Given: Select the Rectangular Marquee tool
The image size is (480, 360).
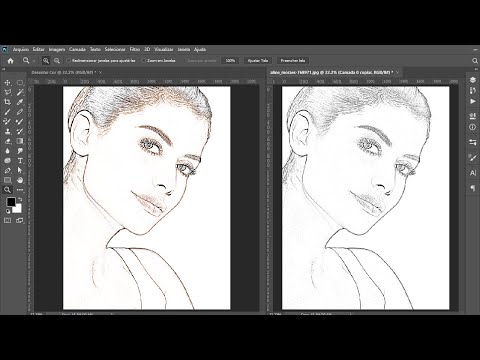Looking at the screenshot, I should click(20, 82).
